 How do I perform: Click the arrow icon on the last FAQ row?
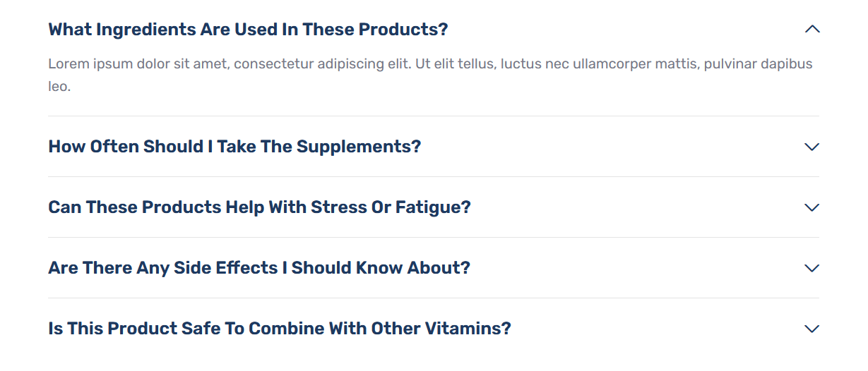tap(812, 329)
